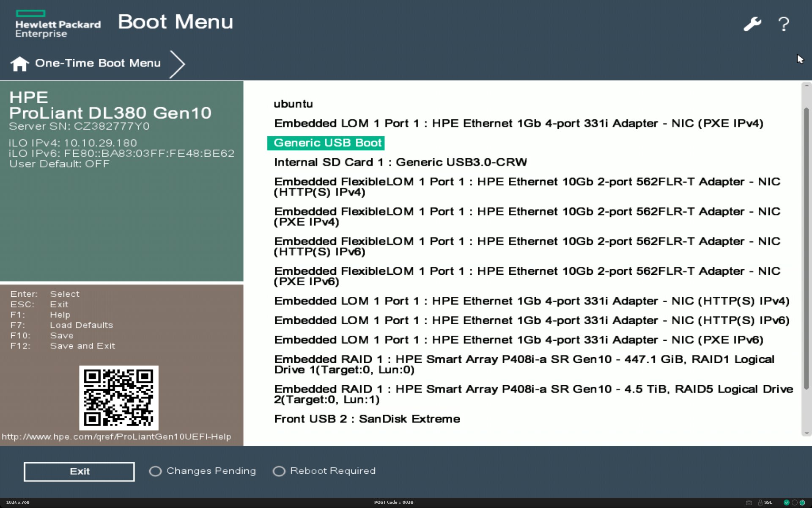Screen dimensions: 812x508
Task: Select Embedded LOM 331i HTTP(S) IPv6 entry
Action: pyautogui.click(x=532, y=320)
